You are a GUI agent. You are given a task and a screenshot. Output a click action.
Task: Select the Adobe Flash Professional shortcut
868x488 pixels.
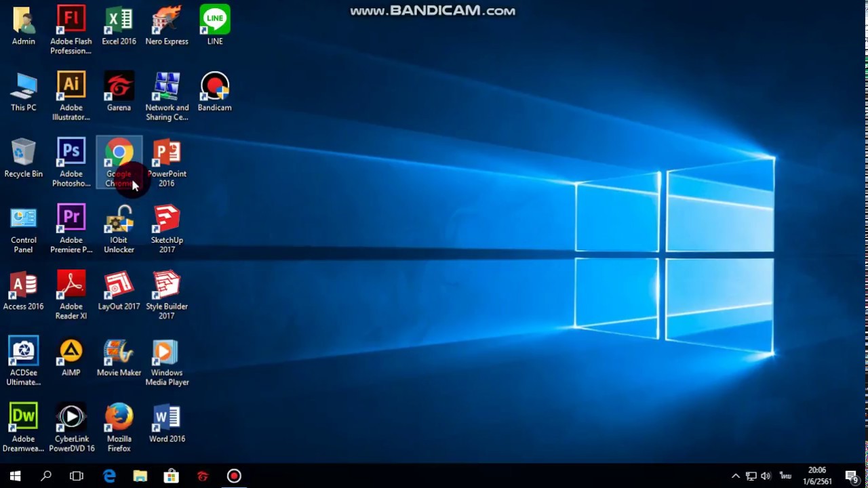[71, 30]
